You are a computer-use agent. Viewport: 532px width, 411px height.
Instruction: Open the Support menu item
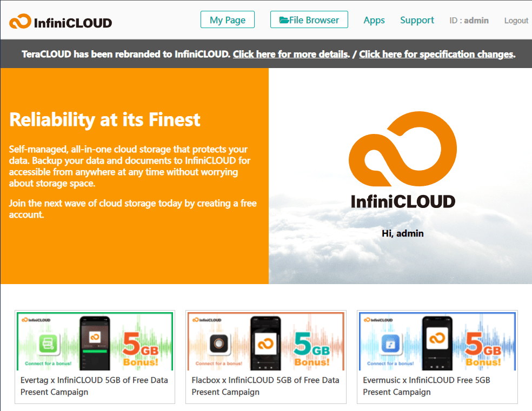click(417, 21)
